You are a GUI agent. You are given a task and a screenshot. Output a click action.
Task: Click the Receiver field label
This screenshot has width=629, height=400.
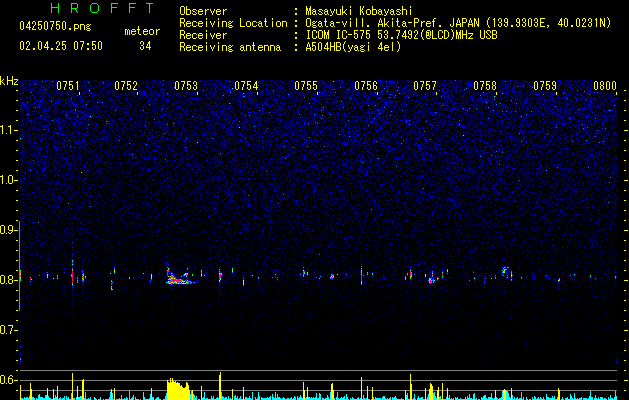click(x=203, y=35)
